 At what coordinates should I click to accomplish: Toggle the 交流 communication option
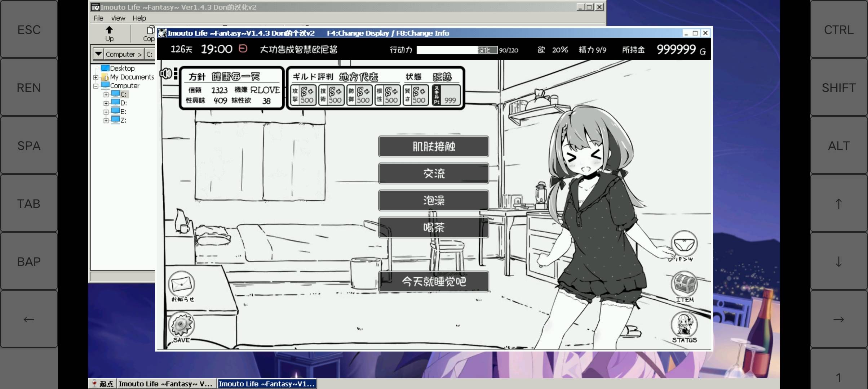coord(433,173)
